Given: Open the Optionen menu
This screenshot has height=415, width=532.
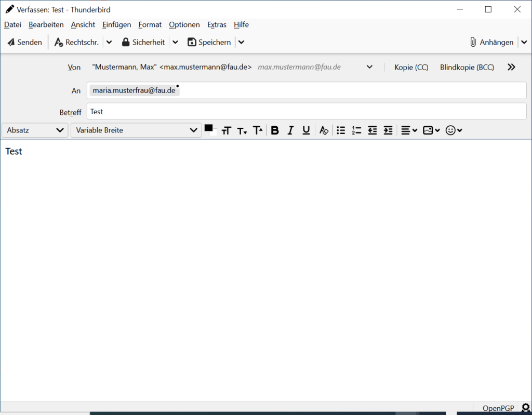Looking at the screenshot, I should pyautogui.click(x=184, y=24).
